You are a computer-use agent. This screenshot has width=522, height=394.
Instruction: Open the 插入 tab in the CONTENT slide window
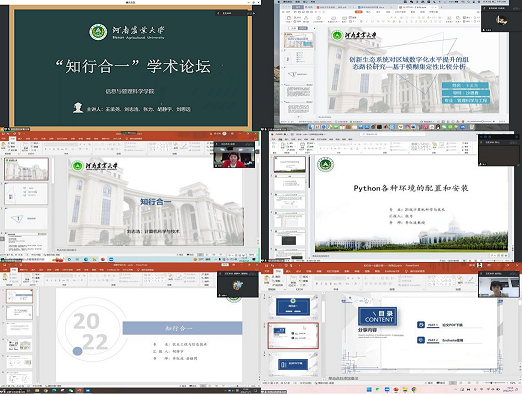[x=289, y=271]
